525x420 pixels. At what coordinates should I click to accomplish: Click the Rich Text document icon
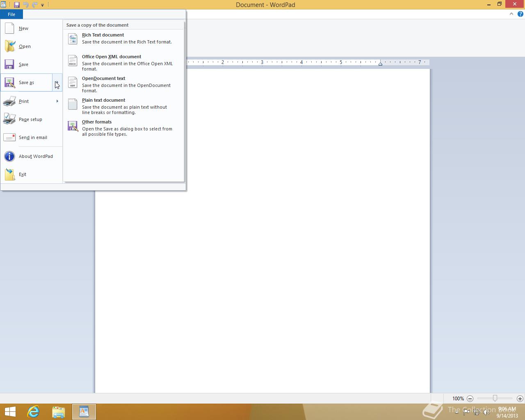click(x=73, y=39)
